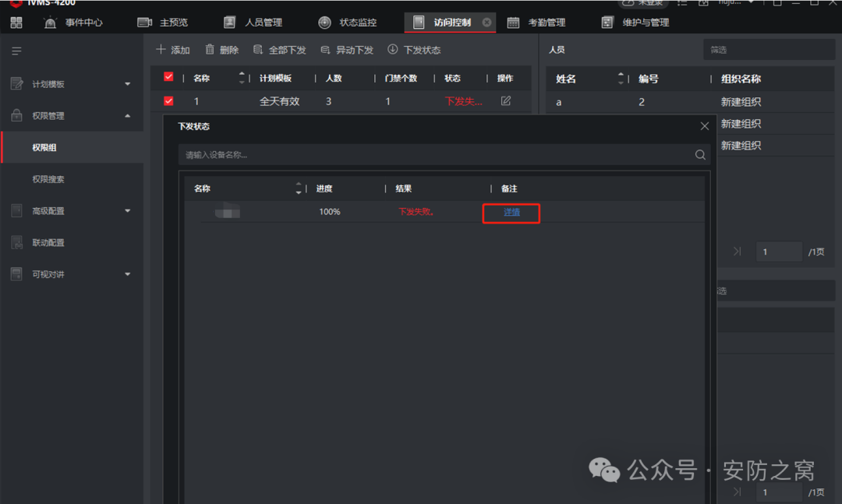Open the 未登录 cloud account button

pyautogui.click(x=643, y=2)
